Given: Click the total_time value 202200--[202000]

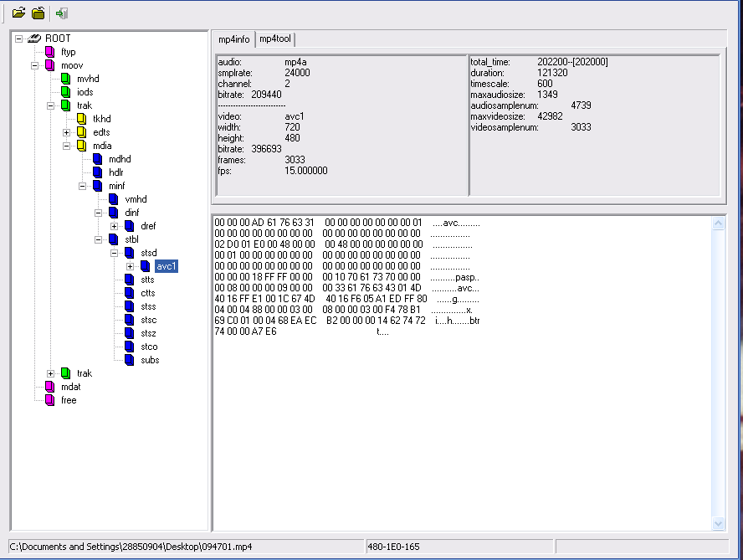Looking at the screenshot, I should coord(572,62).
